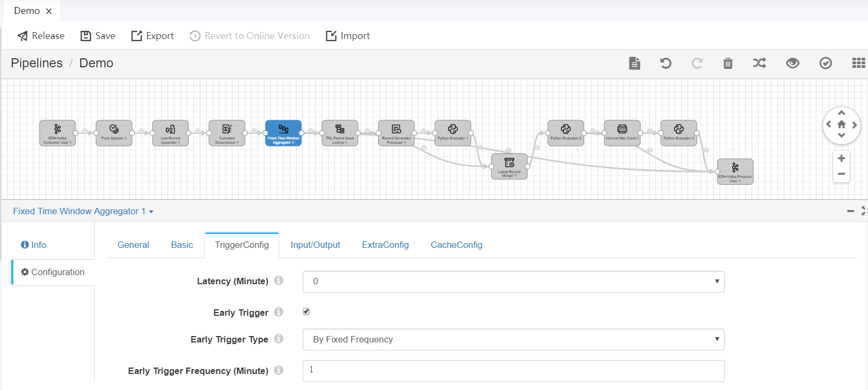Click the Save button
This screenshot has height=390, width=868.
[x=98, y=36]
